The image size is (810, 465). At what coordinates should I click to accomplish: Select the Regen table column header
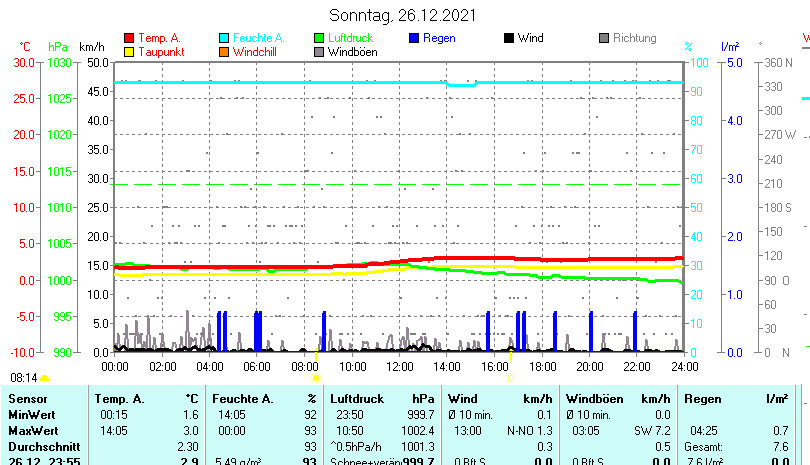point(702,399)
